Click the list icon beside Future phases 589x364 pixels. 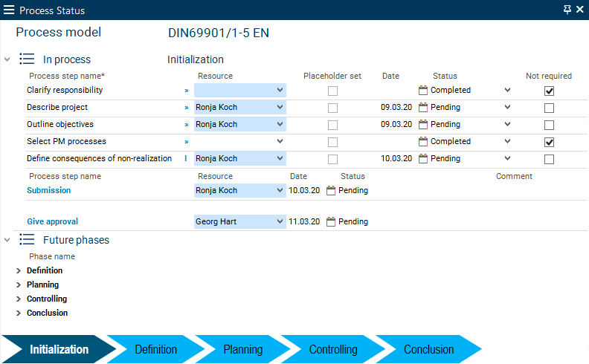click(x=27, y=240)
